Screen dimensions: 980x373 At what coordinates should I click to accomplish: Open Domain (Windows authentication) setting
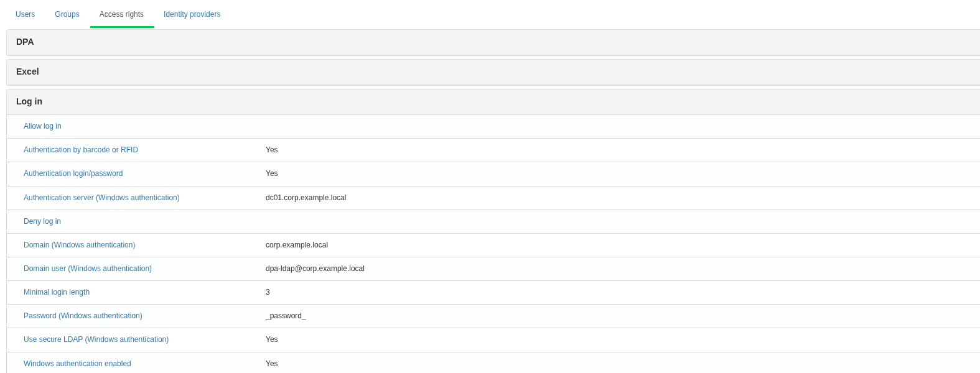[x=80, y=245]
